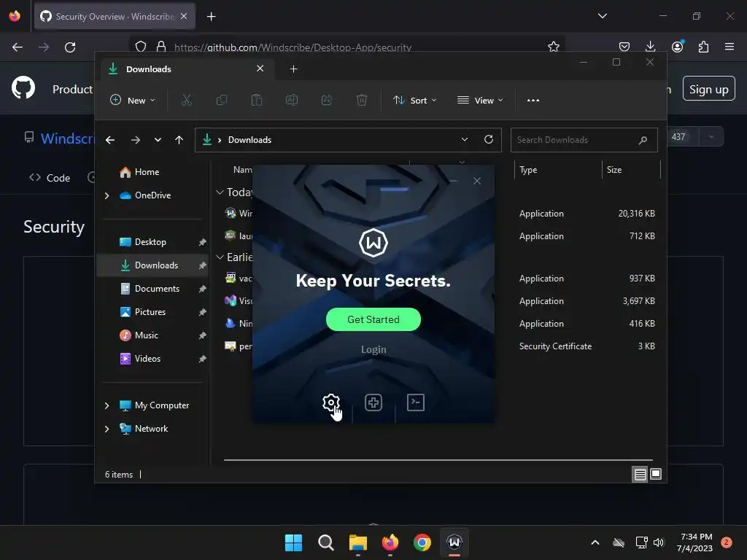Screen dimensions: 747x560
Task: Open taskbar Search
Action: [x=326, y=542]
